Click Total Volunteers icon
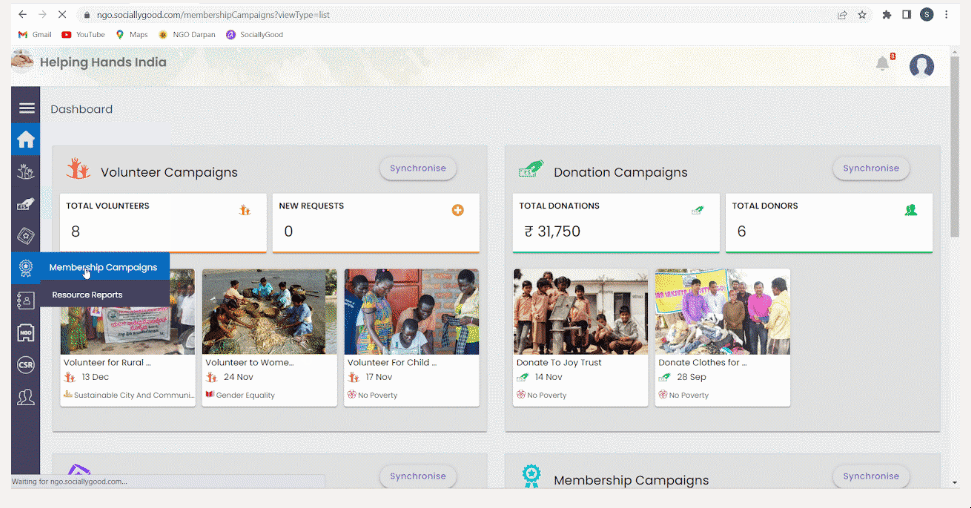 (245, 210)
